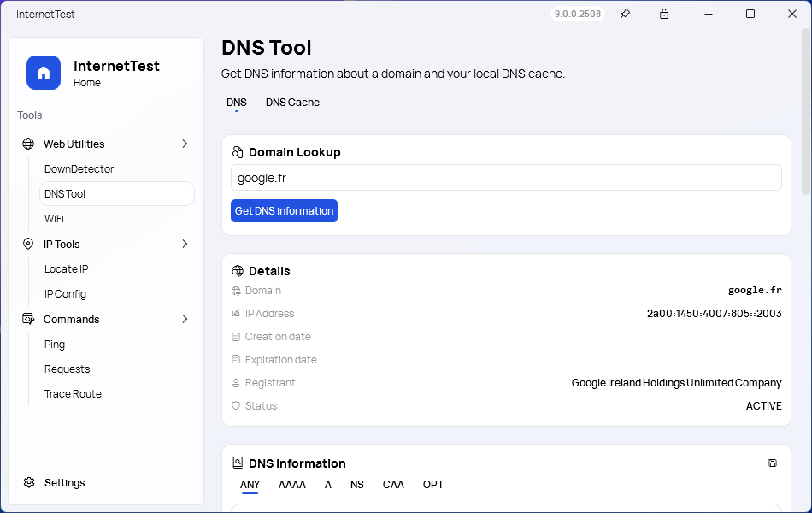Show AAAA records tab
Viewport: 812px width, 513px height.
point(292,485)
